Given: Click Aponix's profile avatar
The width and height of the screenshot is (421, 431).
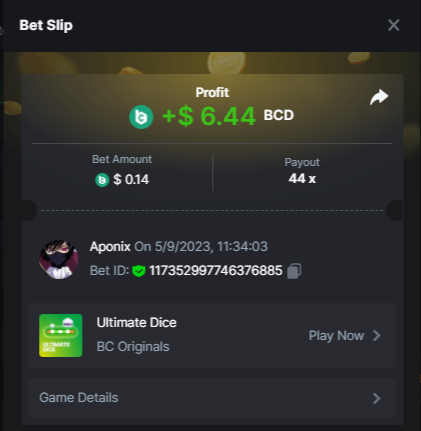Looking at the screenshot, I should (59, 259).
